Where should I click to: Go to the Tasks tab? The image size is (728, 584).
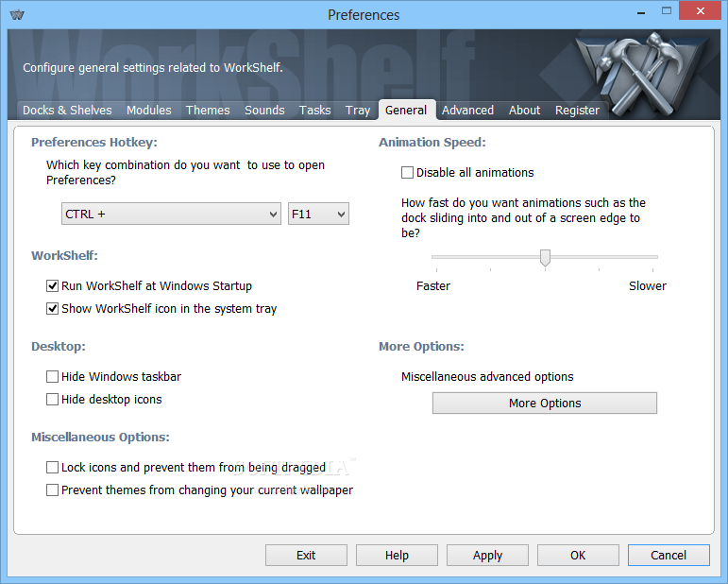(x=314, y=111)
